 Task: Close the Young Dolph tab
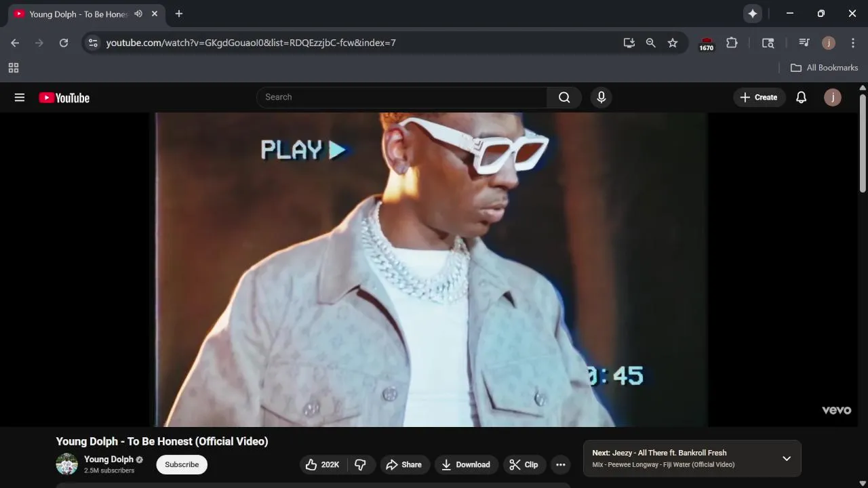pyautogui.click(x=155, y=14)
